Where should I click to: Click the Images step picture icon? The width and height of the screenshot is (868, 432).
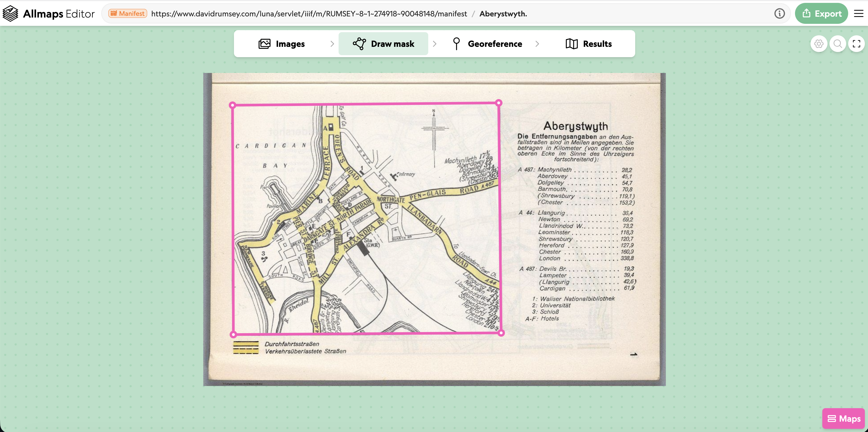(x=264, y=44)
